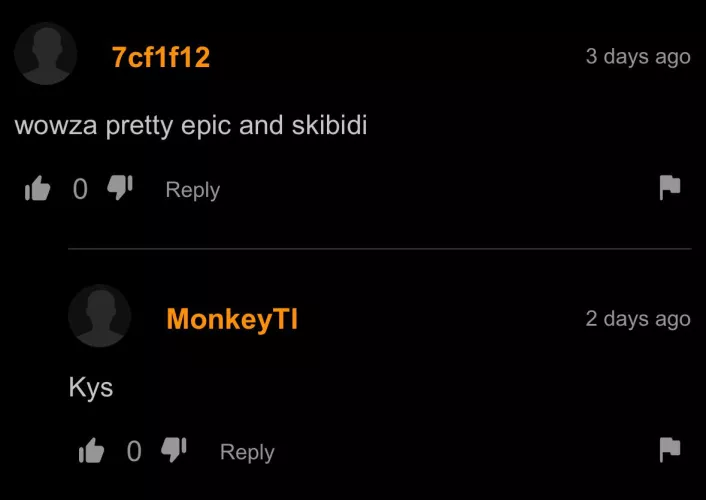Select the '2 days ago' timestamp
Screen dimensions: 706x500
pyautogui.click(x=638, y=319)
